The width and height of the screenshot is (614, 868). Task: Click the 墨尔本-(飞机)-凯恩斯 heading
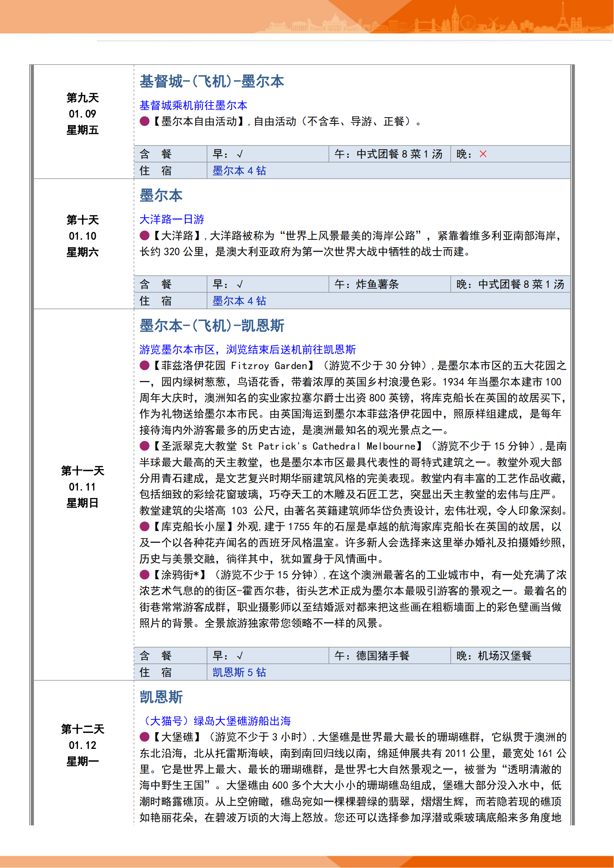212,325
